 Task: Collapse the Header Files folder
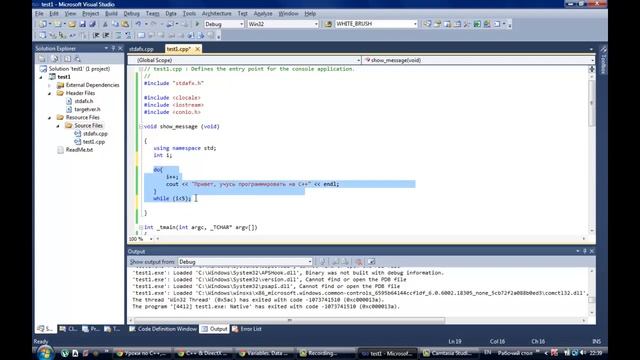pos(50,93)
